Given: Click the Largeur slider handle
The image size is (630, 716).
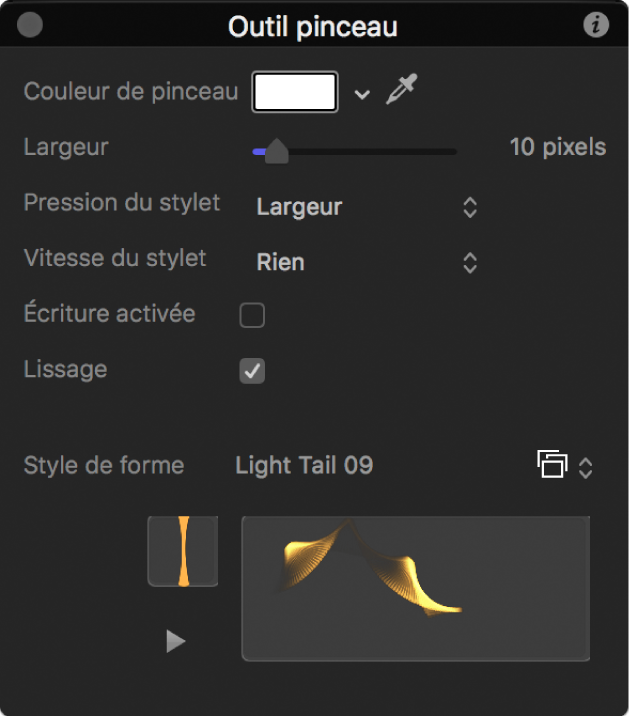Looking at the screenshot, I should tap(276, 151).
